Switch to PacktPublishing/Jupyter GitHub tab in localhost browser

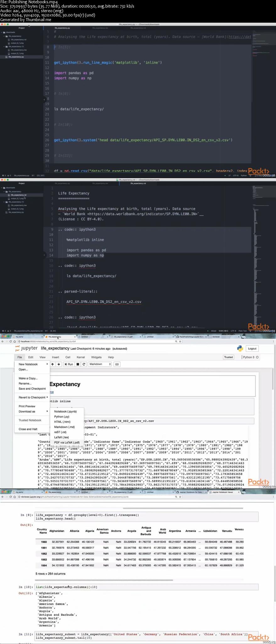[x=192, y=336]
